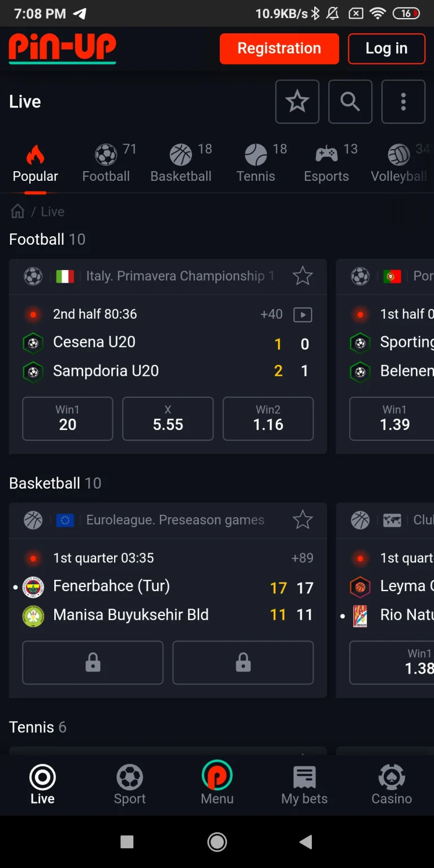Switch to the Basketball category tab
Screen dimensions: 434x868
[x=181, y=164]
